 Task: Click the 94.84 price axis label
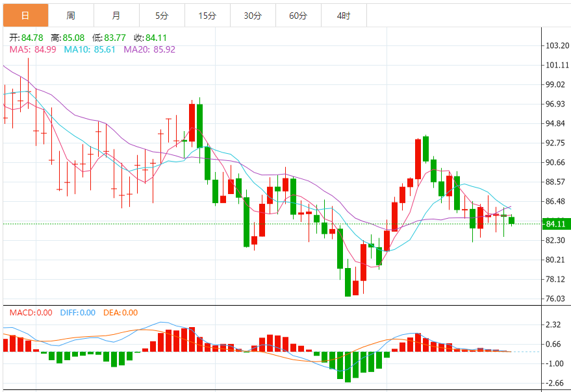point(555,123)
